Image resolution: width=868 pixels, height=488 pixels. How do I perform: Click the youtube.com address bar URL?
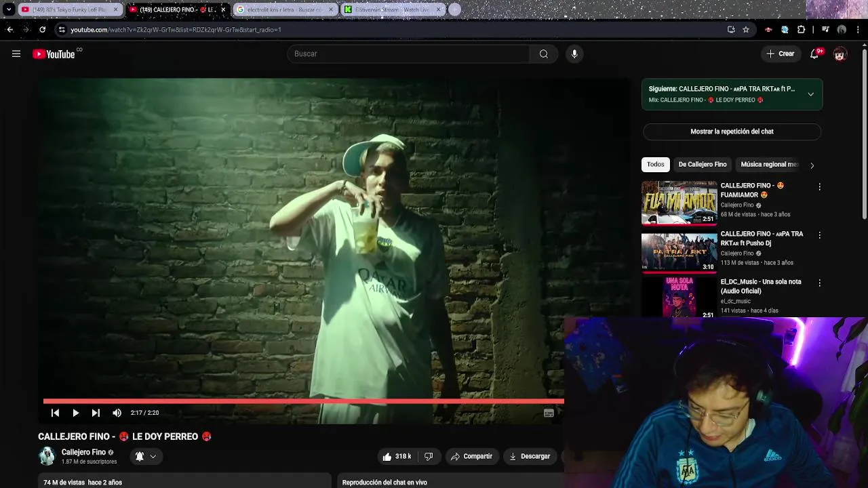pos(176,30)
